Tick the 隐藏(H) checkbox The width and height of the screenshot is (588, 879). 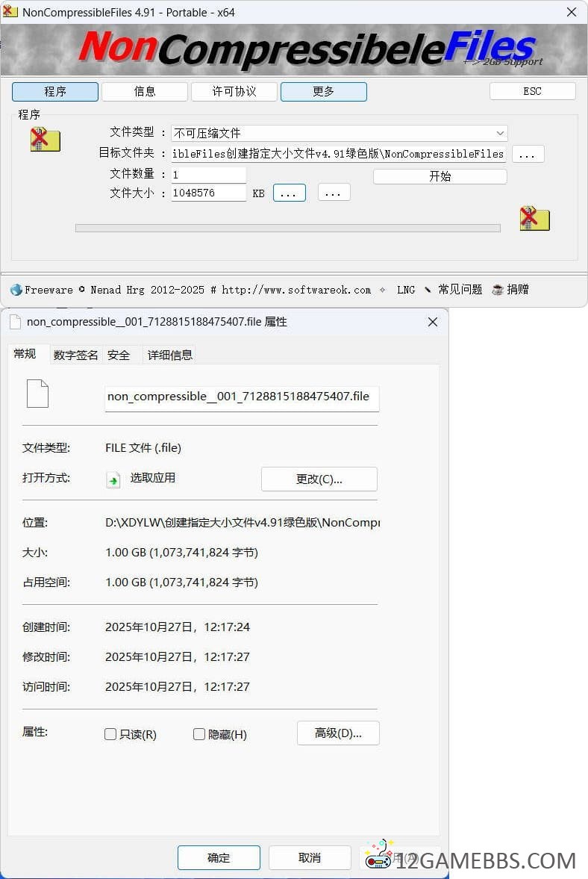click(199, 734)
